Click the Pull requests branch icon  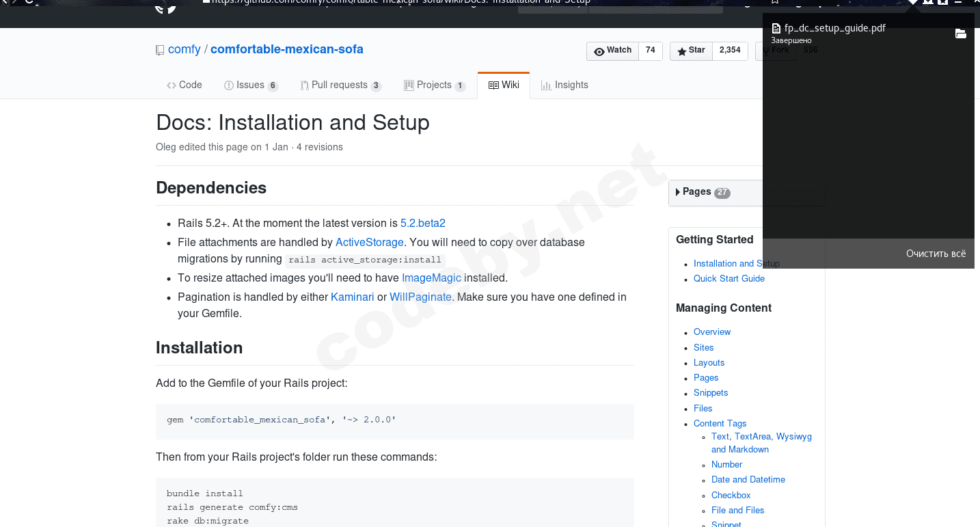click(304, 85)
